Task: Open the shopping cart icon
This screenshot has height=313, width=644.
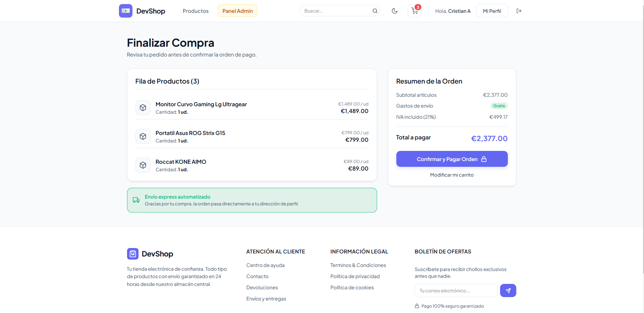Action: click(x=414, y=11)
